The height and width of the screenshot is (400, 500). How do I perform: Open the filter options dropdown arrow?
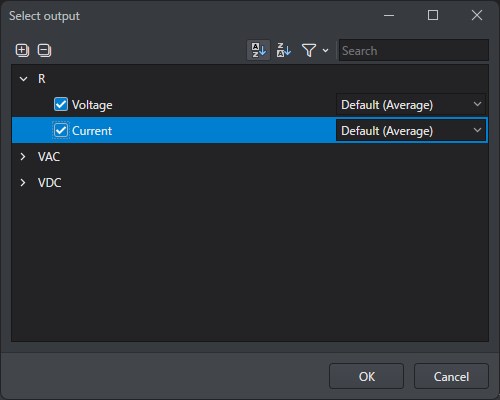point(325,51)
